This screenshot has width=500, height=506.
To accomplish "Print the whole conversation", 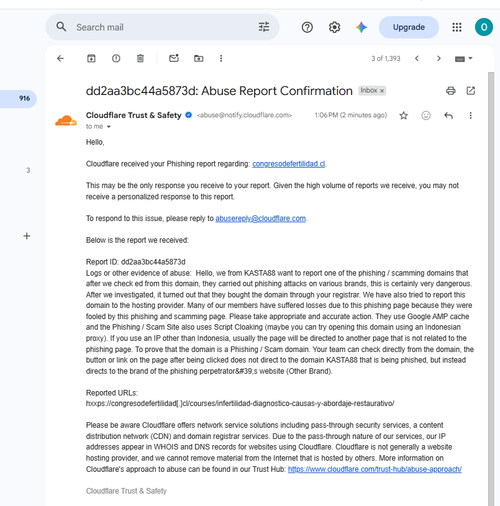I will pos(451,91).
